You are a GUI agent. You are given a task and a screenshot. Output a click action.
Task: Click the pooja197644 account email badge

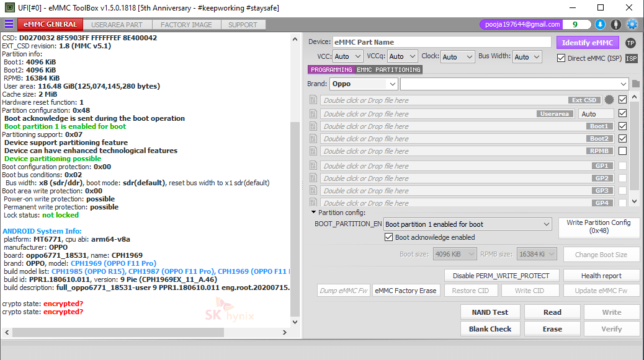pyautogui.click(x=522, y=25)
